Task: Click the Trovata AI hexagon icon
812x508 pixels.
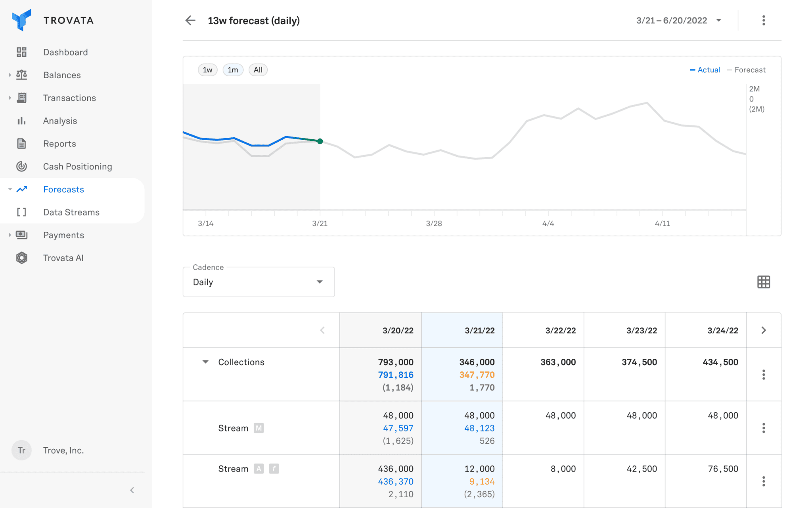Action: coord(21,258)
